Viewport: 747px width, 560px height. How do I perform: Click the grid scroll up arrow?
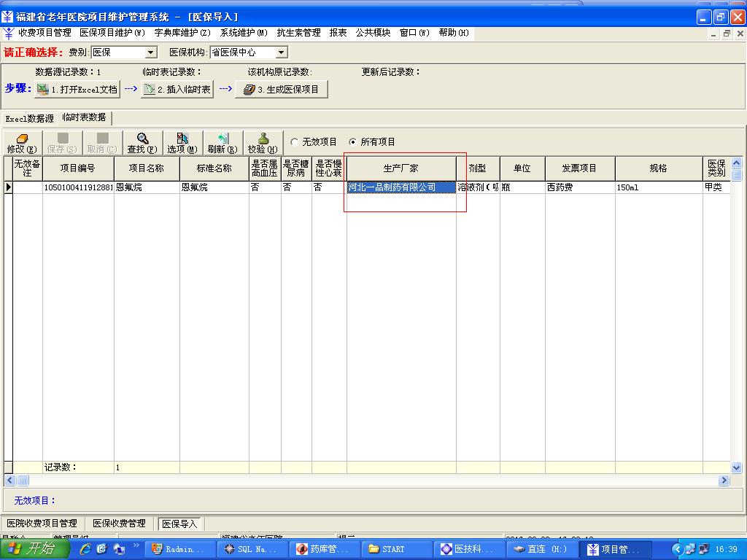pyautogui.click(x=736, y=163)
